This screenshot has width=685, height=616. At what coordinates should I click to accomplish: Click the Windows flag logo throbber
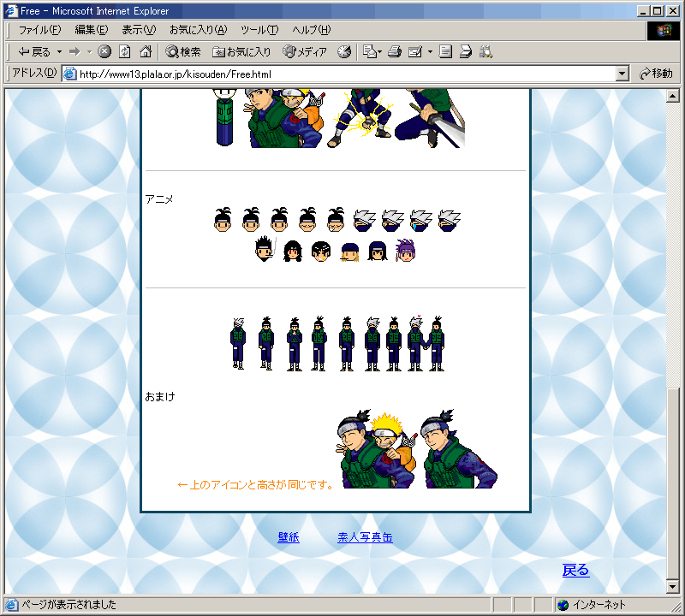[x=663, y=31]
